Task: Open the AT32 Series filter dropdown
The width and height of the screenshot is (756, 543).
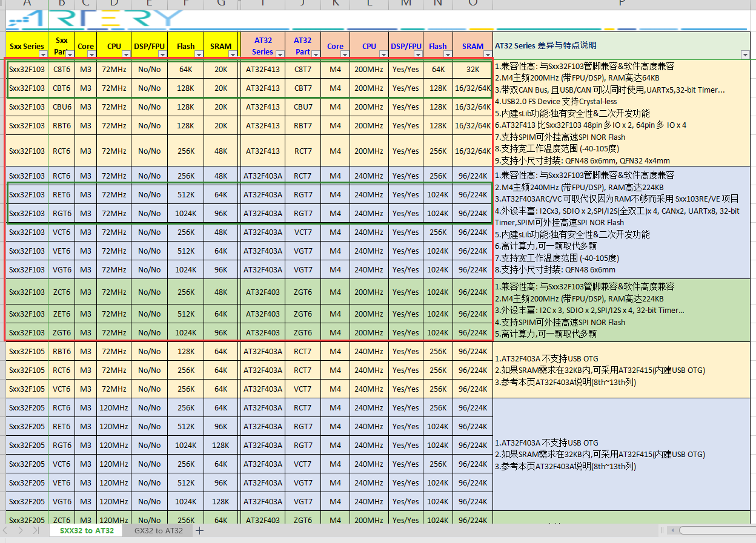Action: pos(279,54)
